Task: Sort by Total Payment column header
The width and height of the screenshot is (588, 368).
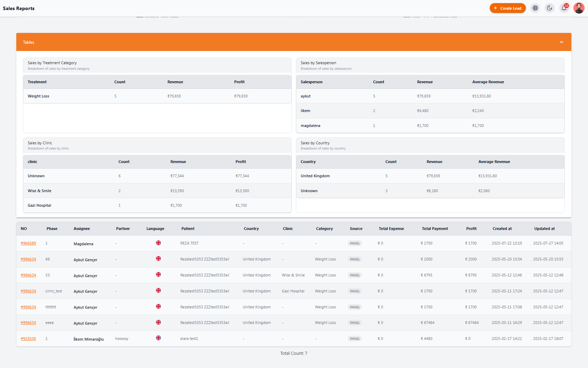Action: click(x=435, y=229)
